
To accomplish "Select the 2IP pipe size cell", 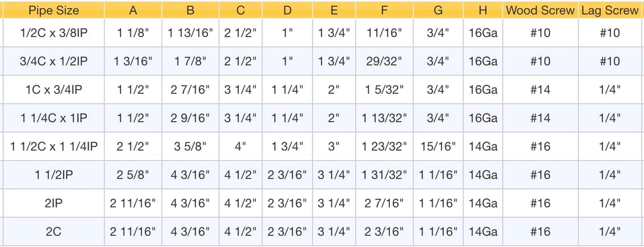I will 54,203.
